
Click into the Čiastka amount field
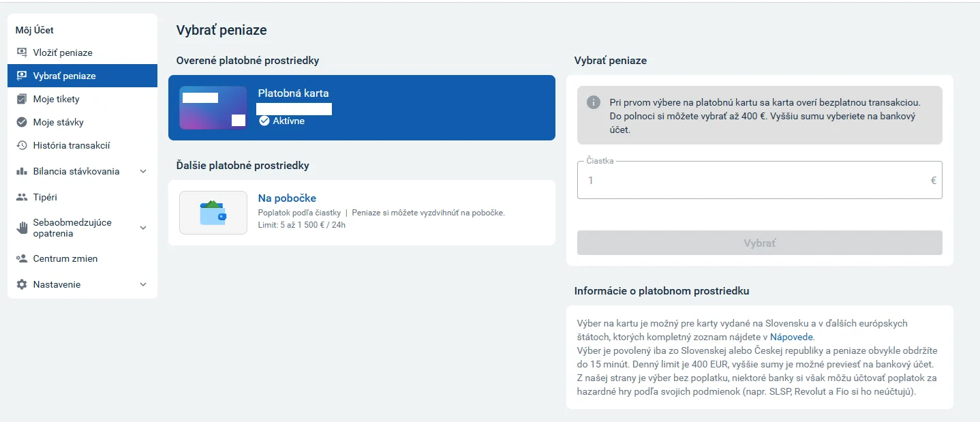tap(760, 180)
